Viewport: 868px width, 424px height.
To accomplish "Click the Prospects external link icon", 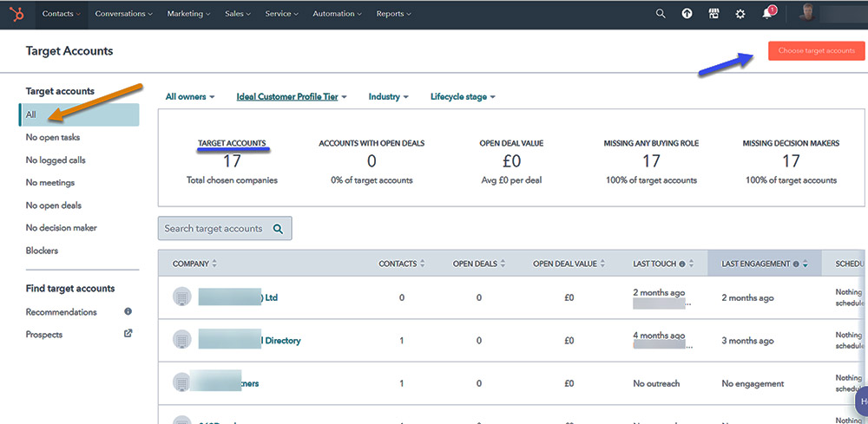I will pyautogui.click(x=128, y=333).
